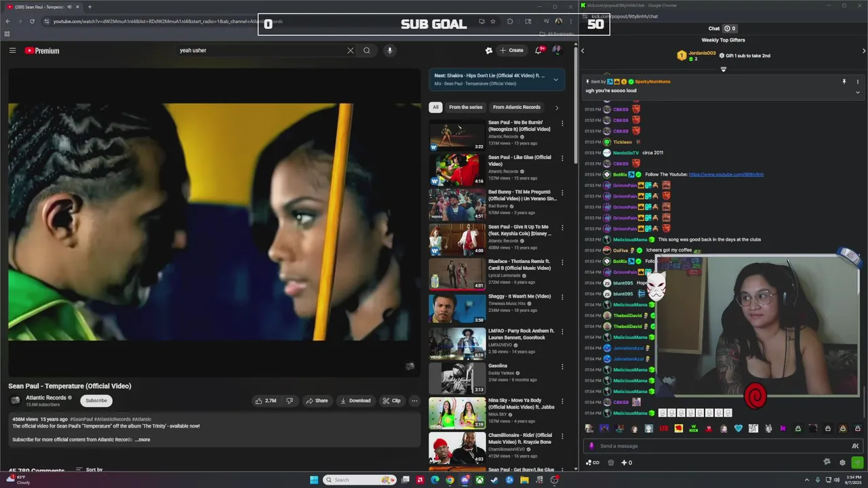This screenshot has width=868, height=488.
Task: Select 'From the series' chip
Action: tap(466, 107)
